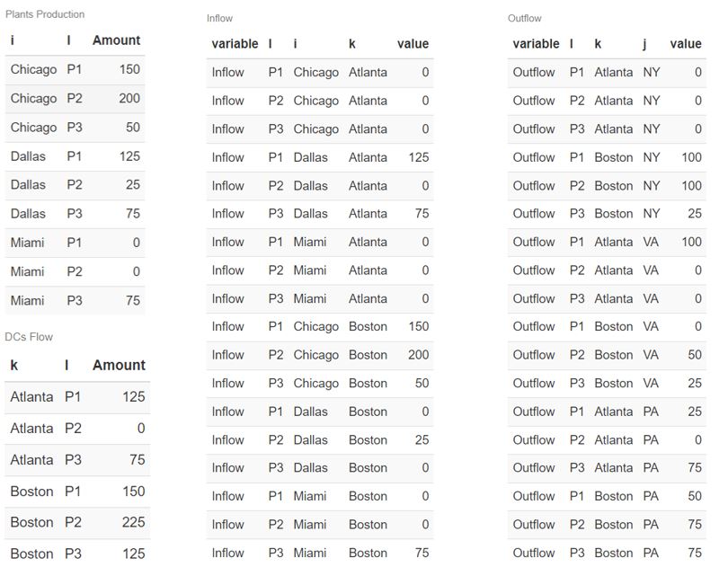Click Dallas P2 Boston value 25 in Inflow
Viewport: 728px width, 567px height.
(x=421, y=440)
